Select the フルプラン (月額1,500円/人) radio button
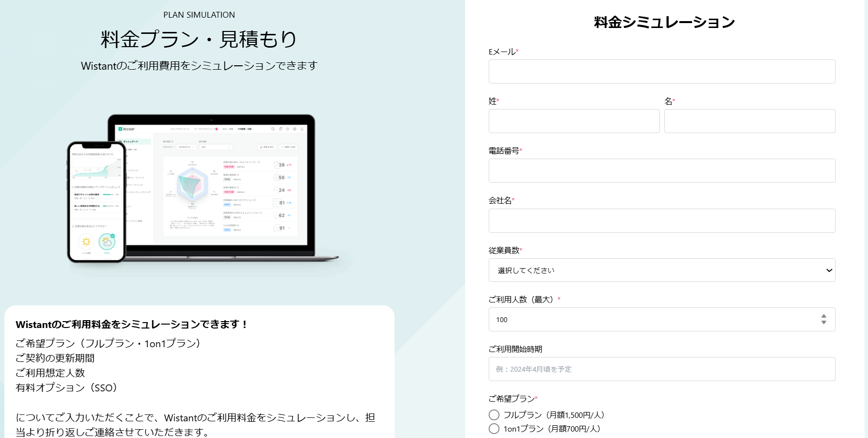The height and width of the screenshot is (438, 868). point(494,415)
